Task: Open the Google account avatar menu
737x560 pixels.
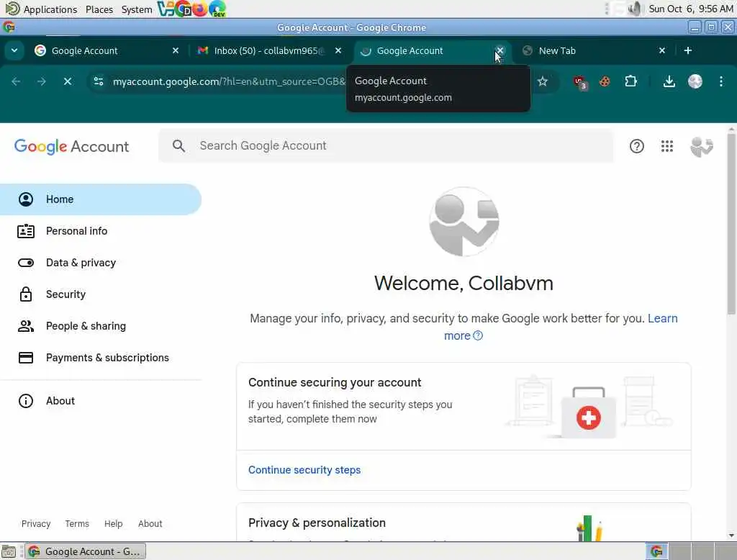Action: pos(701,146)
